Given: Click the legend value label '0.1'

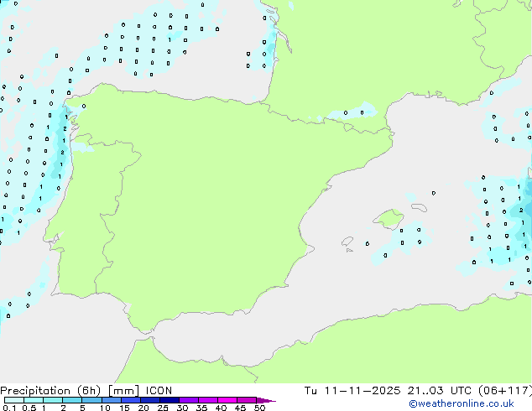Looking at the screenshot, I should (9, 408).
